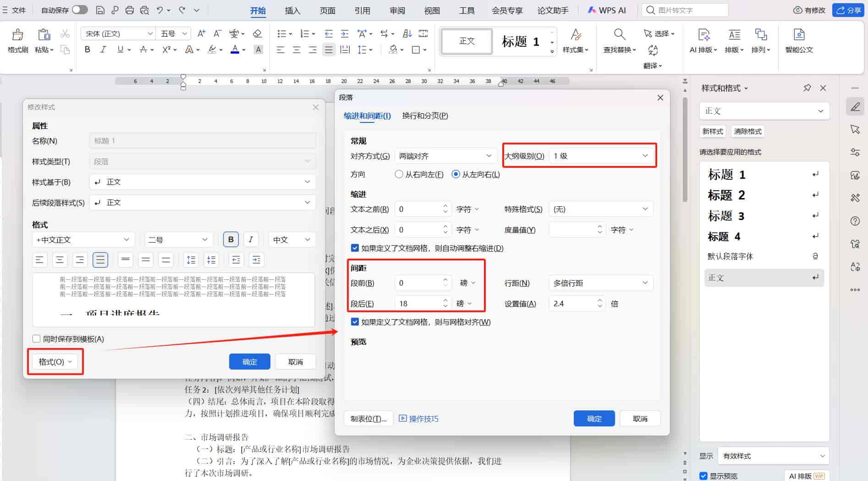Click the Format (格式) button in Modify Style

(55, 362)
